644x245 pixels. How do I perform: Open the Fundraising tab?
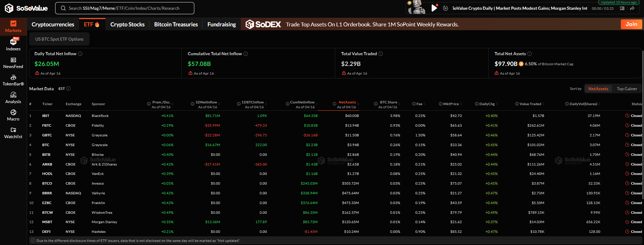(x=222, y=24)
